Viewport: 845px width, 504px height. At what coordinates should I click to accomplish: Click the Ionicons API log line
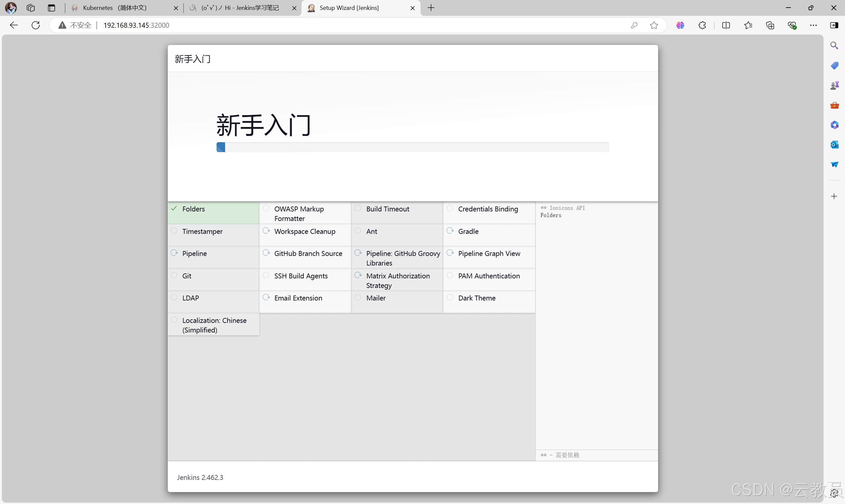pos(563,208)
